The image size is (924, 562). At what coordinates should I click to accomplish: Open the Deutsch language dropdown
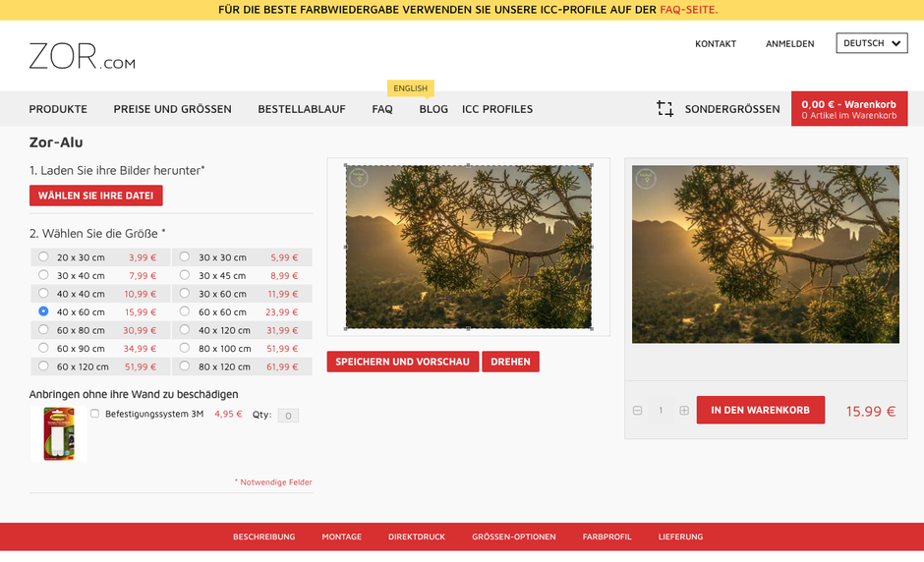872,43
